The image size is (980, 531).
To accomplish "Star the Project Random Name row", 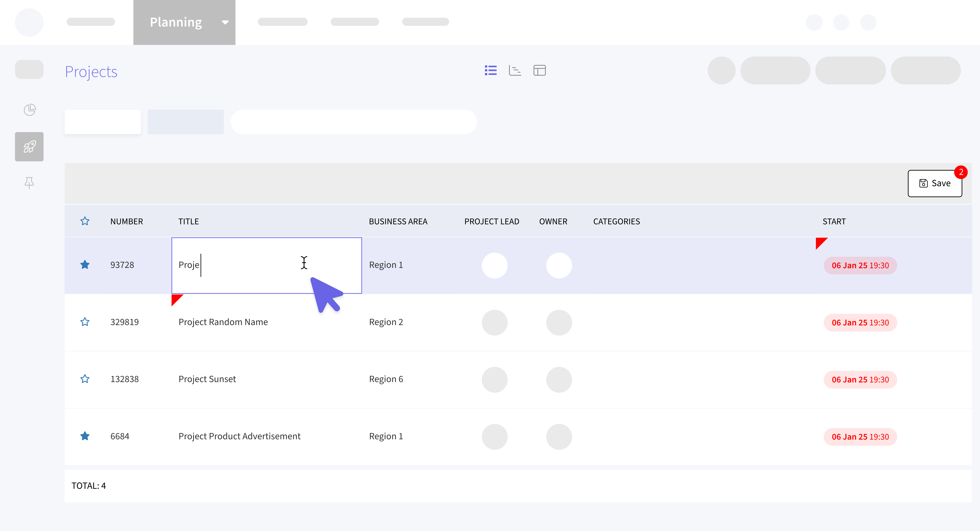I will click(85, 322).
